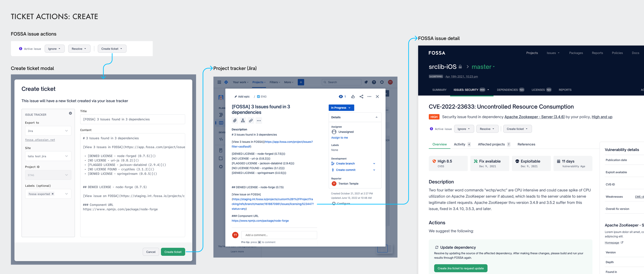The height and width of the screenshot is (274, 644).
Task: Open the master branch dropdown
Action: tap(483, 67)
